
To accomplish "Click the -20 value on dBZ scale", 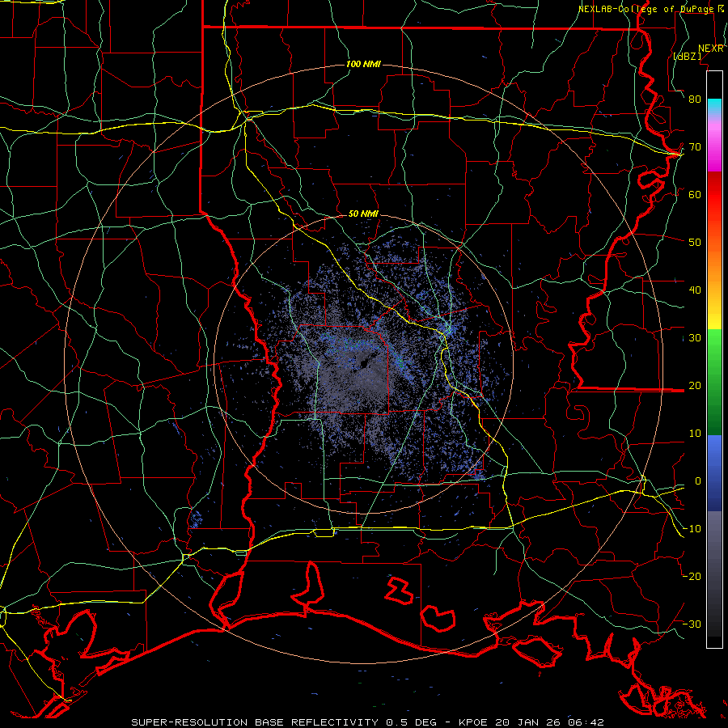I will (x=692, y=577).
